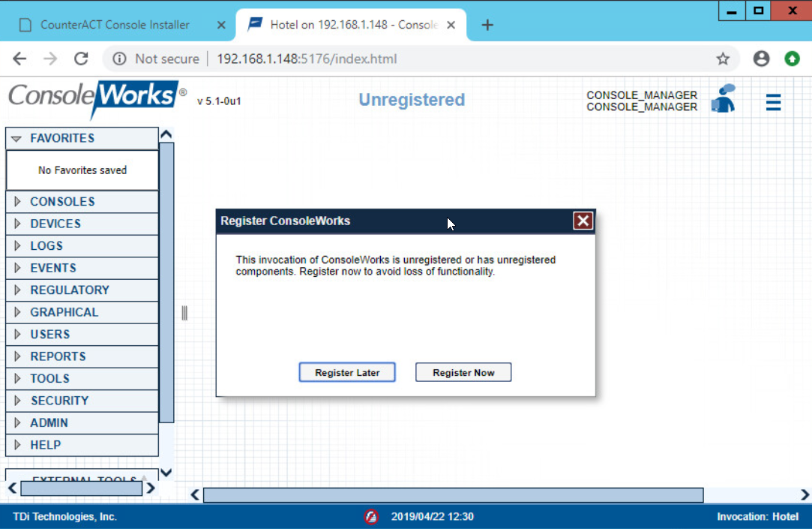
Task: Click the CONSOLE_MANAGER user avatar icon
Action: (x=724, y=98)
